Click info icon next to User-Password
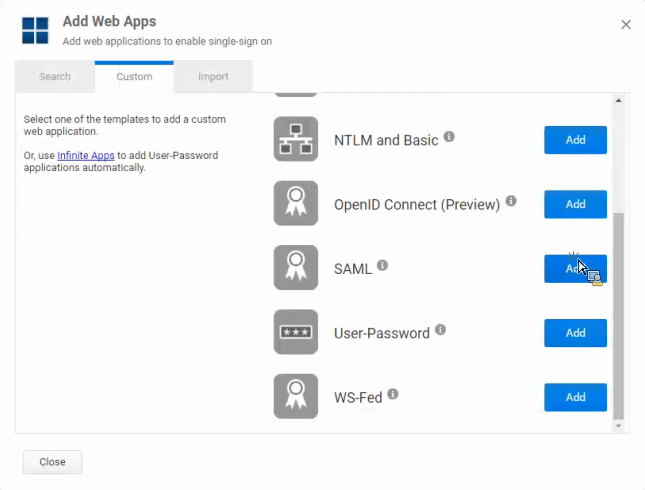This screenshot has width=645, height=490. 441,330
